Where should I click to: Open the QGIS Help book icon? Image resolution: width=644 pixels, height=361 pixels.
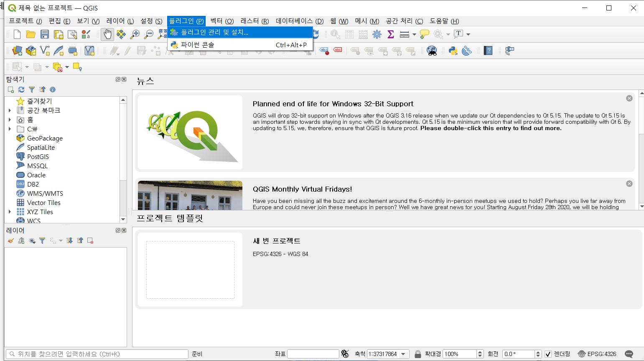pyautogui.click(x=488, y=51)
